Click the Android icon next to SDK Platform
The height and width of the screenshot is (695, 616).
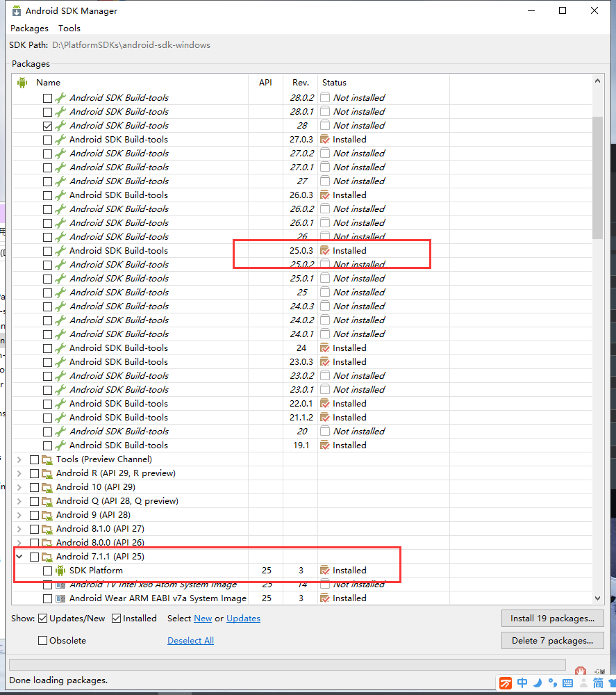[x=60, y=571]
